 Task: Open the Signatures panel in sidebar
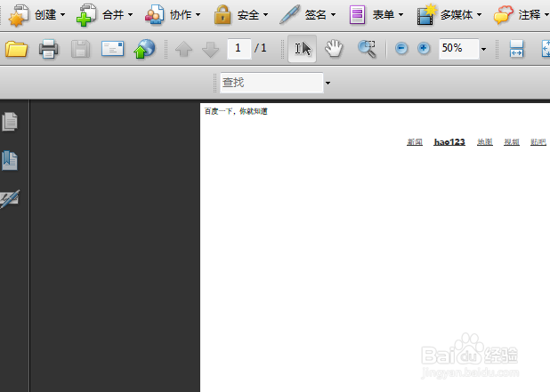point(10,199)
